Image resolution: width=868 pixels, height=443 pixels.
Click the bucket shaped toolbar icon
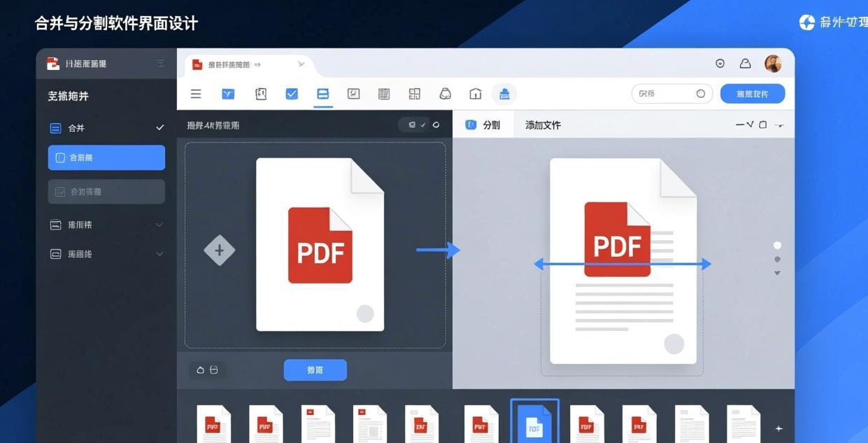[x=445, y=94]
